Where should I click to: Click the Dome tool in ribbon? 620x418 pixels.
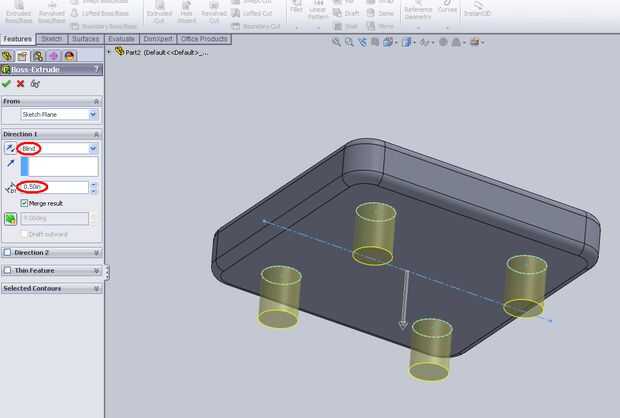point(380,13)
